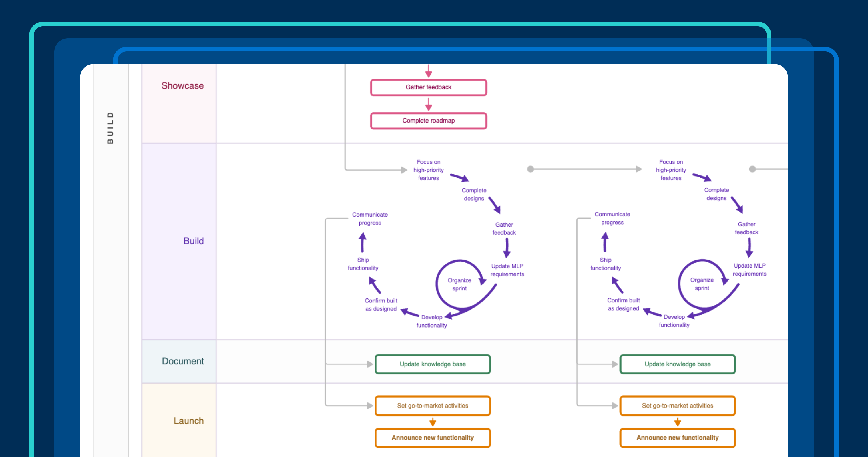
Task: Click the left Focus on high-priority features text
Action: click(x=428, y=170)
